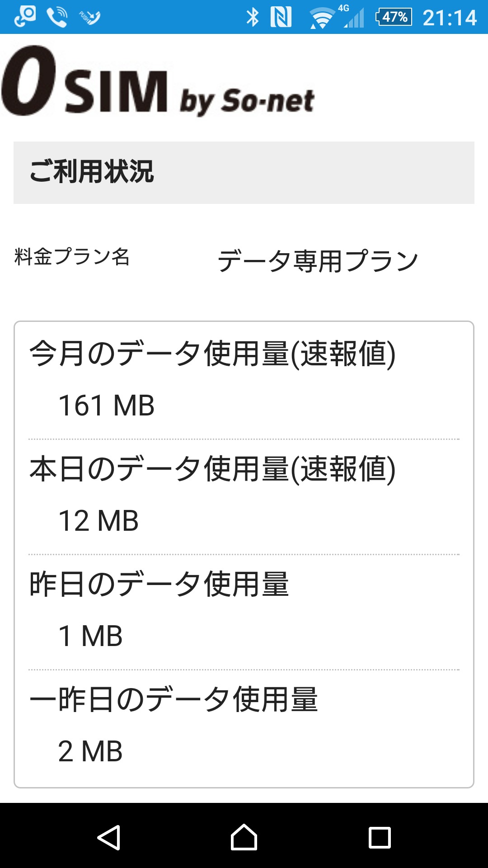Tap the phone call notification icon
The height and width of the screenshot is (868, 488).
coord(57,17)
